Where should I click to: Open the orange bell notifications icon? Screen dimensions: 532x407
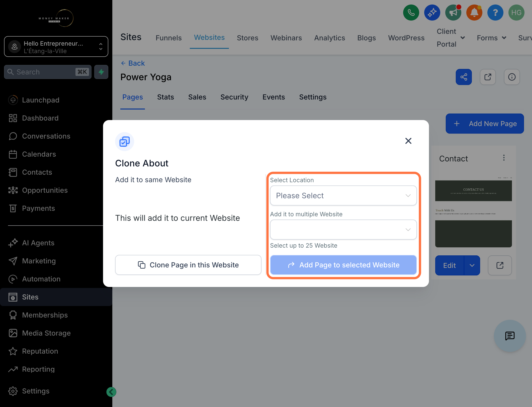(474, 13)
